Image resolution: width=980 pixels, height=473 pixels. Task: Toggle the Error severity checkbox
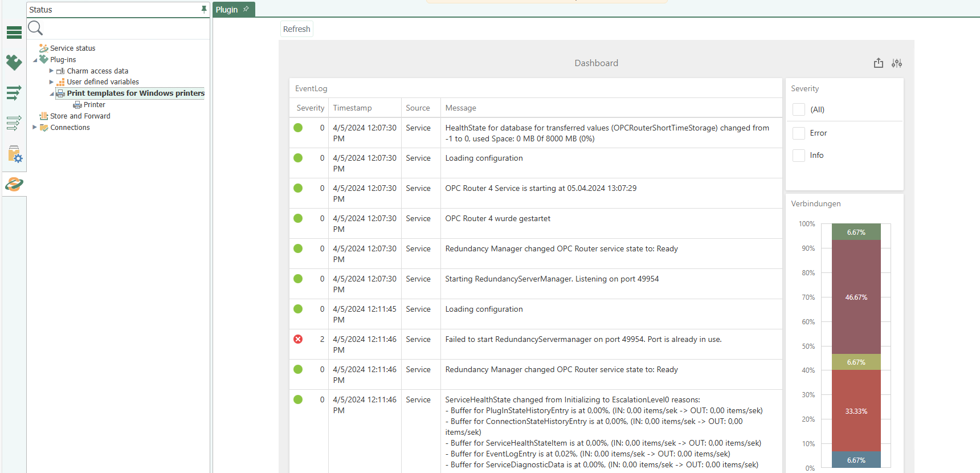[799, 133]
